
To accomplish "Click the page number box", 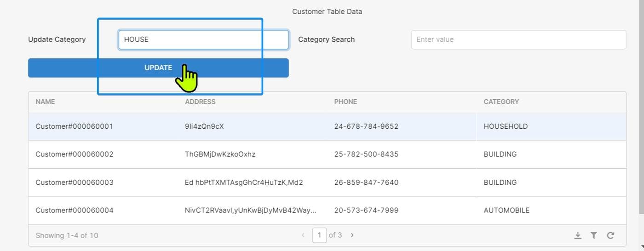I will point(319,235).
